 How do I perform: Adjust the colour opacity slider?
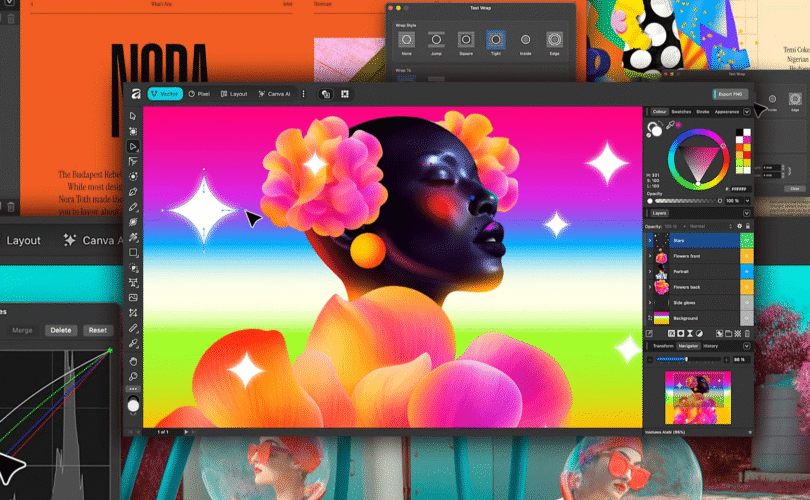(690, 201)
